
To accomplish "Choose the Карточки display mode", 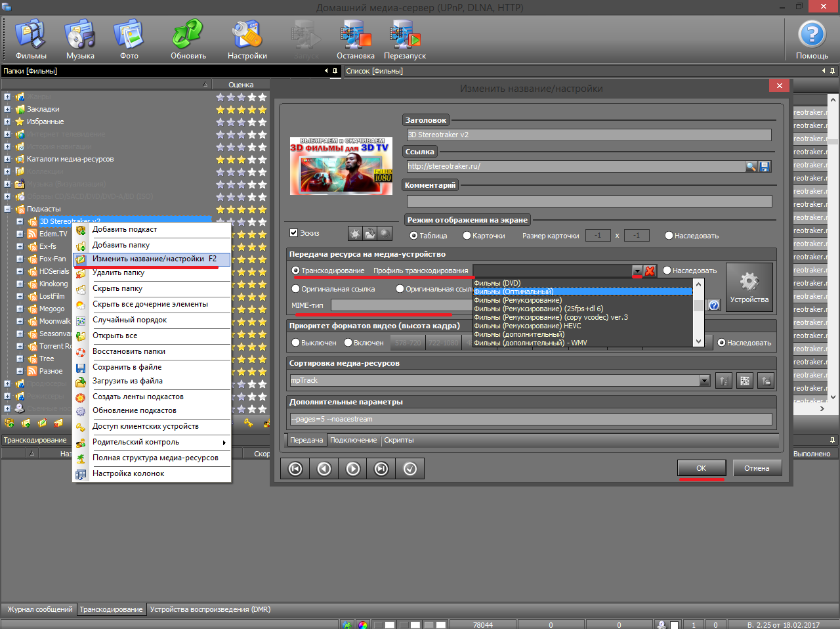I will (x=467, y=236).
